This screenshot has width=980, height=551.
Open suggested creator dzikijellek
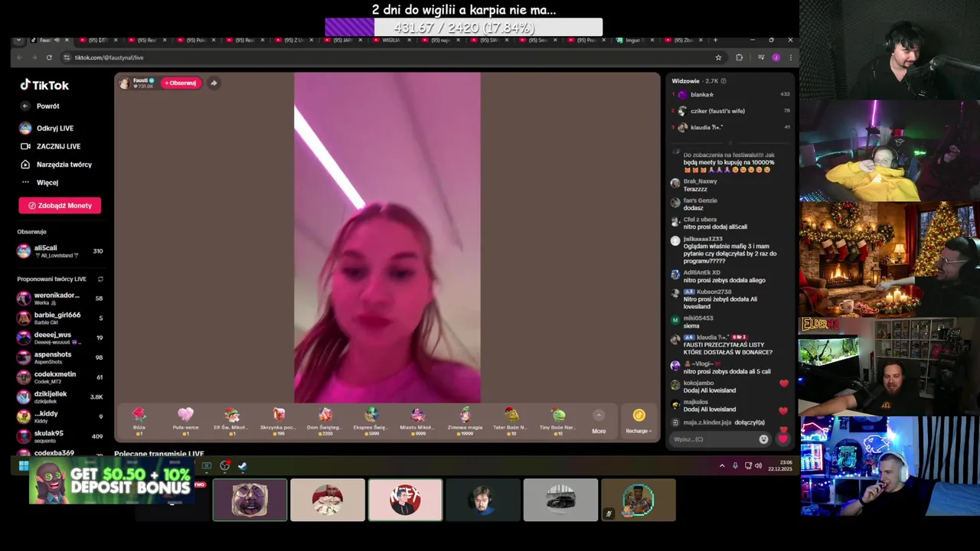60,396
